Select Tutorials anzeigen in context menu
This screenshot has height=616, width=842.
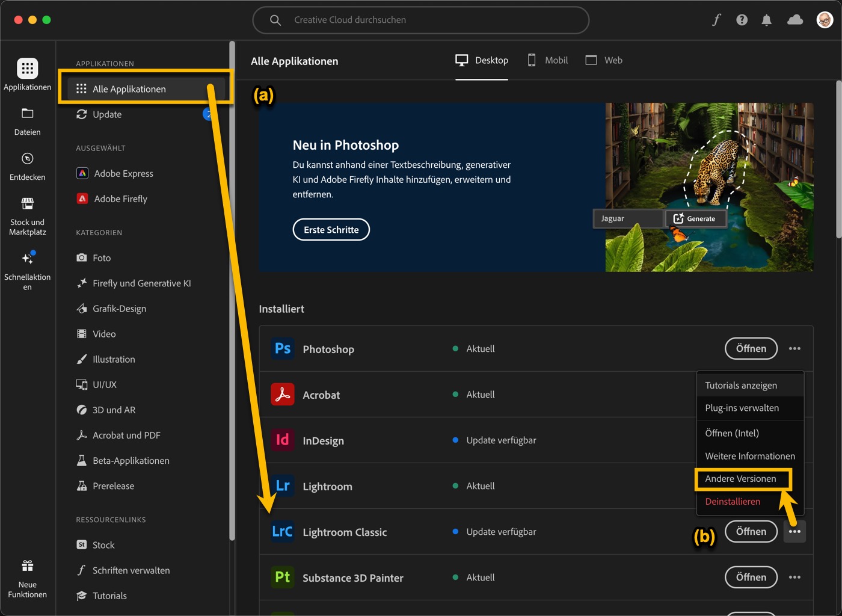coord(750,385)
